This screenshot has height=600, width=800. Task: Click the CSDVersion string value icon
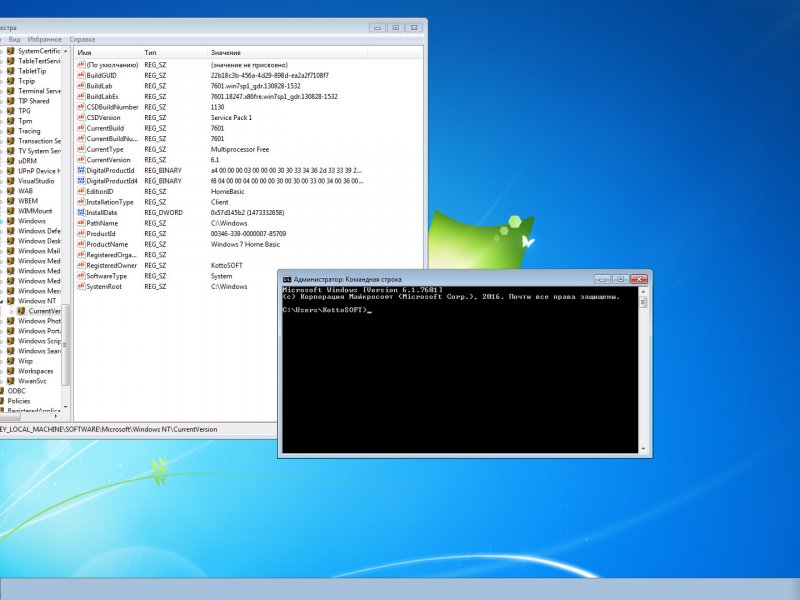[81, 117]
